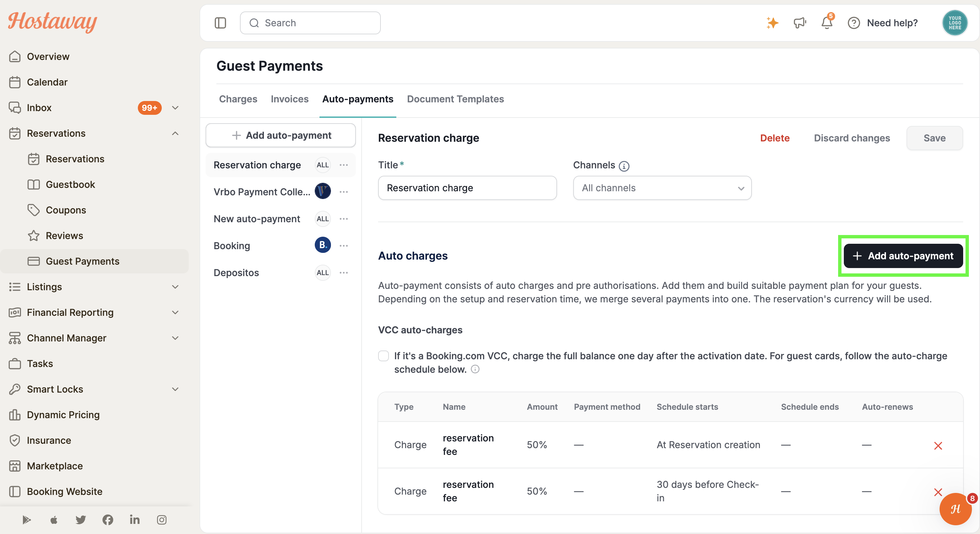Click the dark Add auto-payment button
This screenshot has width=980, height=534.
tap(903, 256)
